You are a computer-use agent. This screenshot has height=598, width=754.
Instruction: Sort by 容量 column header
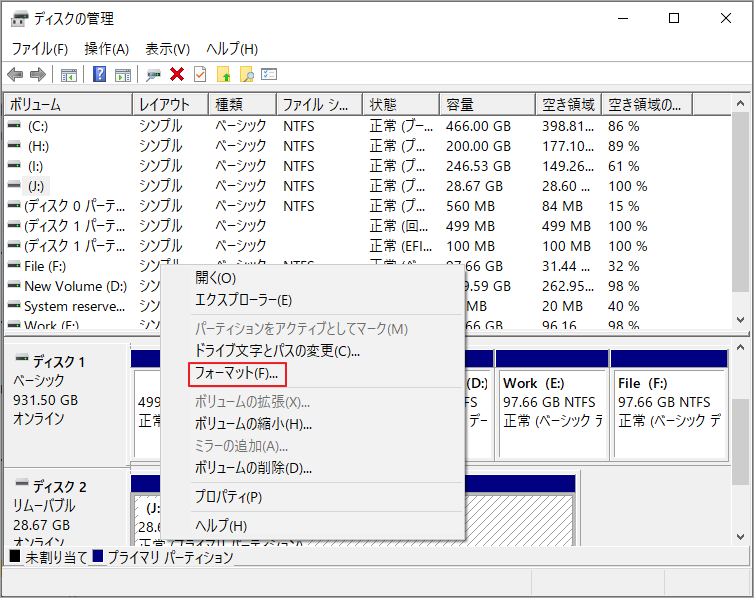(x=487, y=104)
